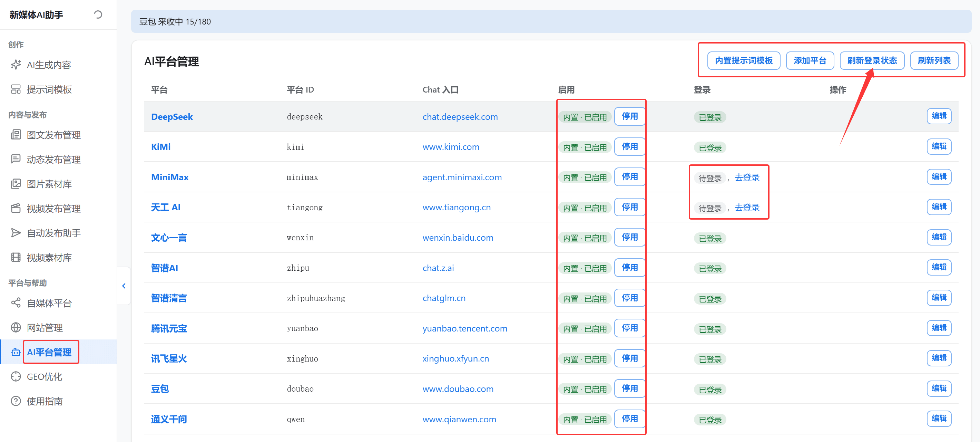980x442 pixels.
Task: Click the 使用指南 question mark icon
Action: (x=16, y=401)
